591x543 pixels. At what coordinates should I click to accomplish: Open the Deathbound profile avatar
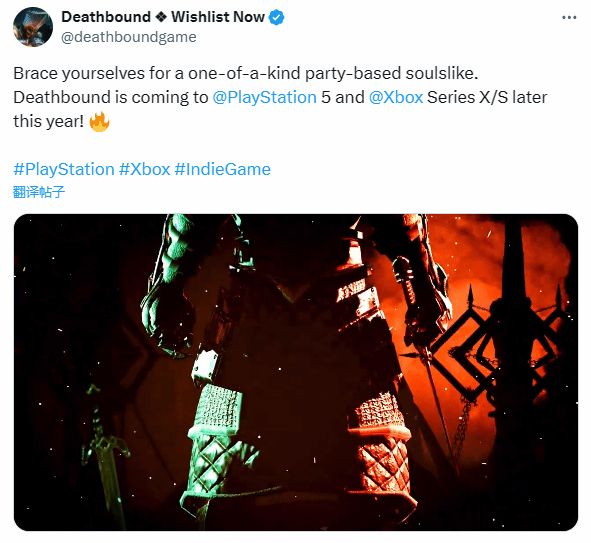[33, 27]
